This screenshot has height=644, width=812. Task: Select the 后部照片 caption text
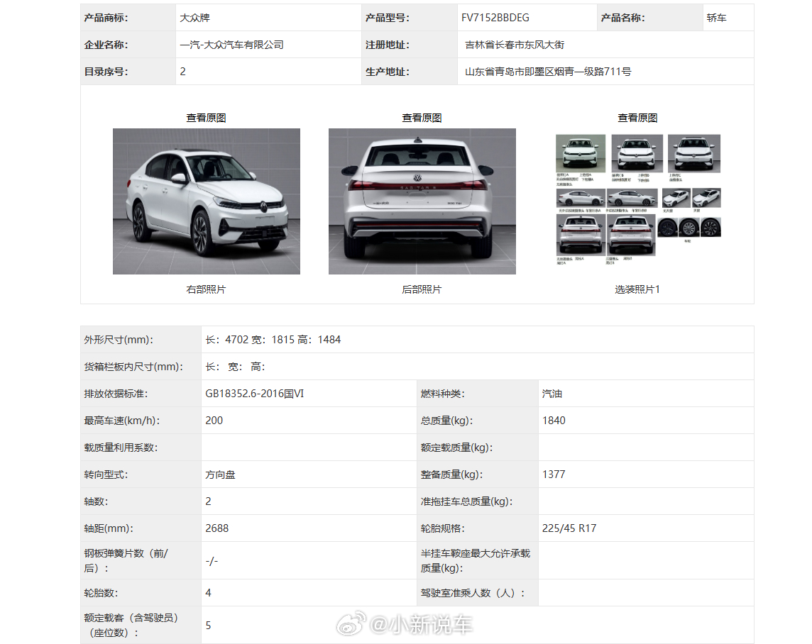pos(422,289)
